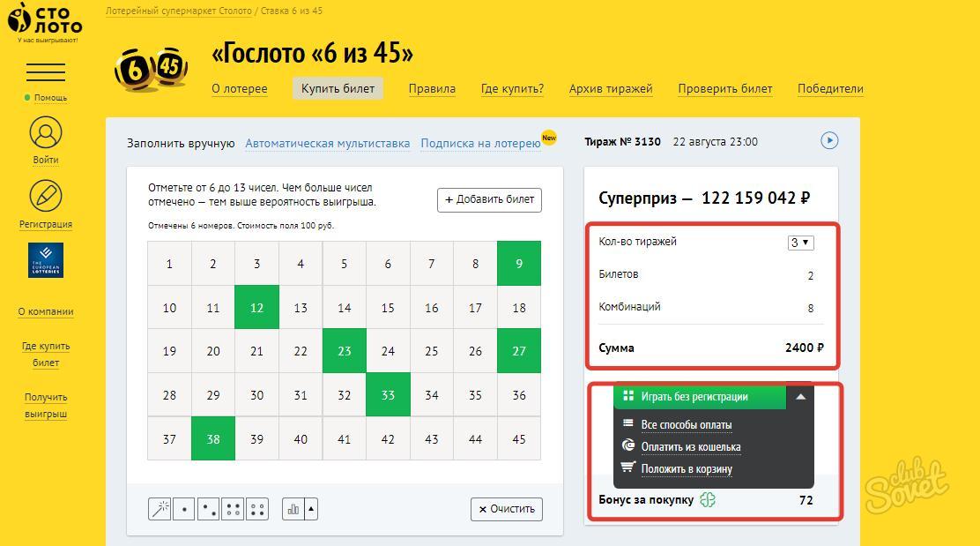Choose Все способы оплаты
This screenshot has width=980, height=546.
click(687, 425)
